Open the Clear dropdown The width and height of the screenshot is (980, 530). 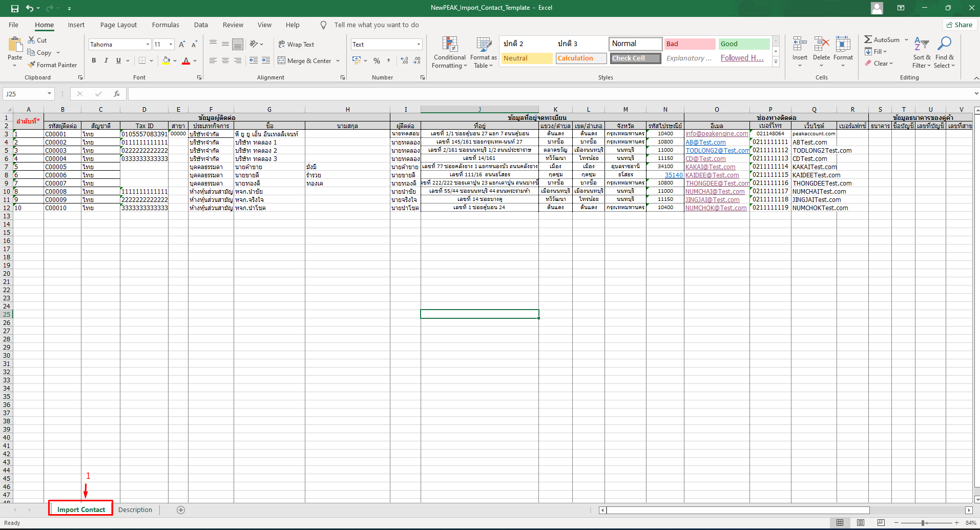coord(879,63)
